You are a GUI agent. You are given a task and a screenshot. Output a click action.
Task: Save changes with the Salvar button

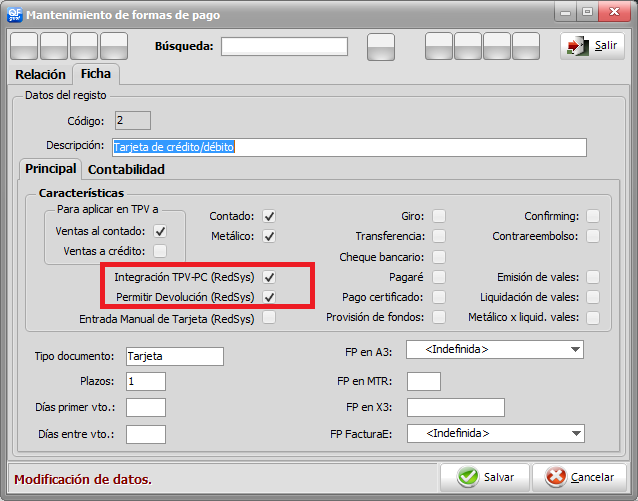(485, 477)
